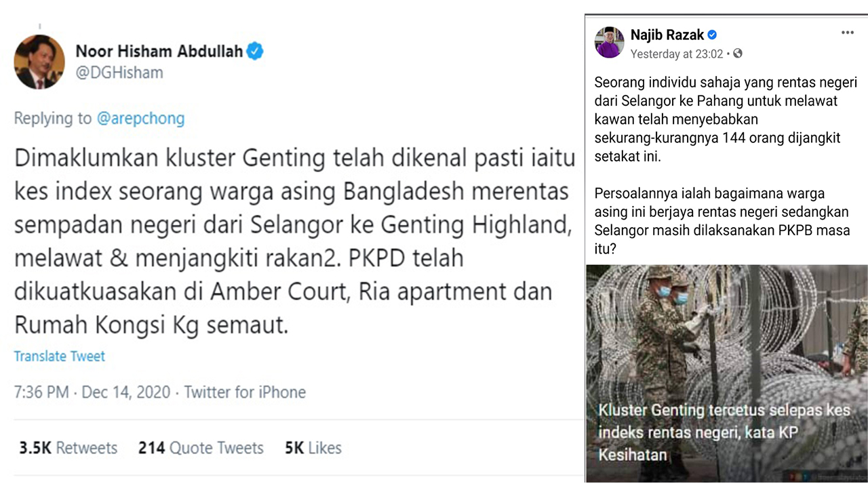
Task: Open the @DGHisham handle
Action: [x=119, y=73]
